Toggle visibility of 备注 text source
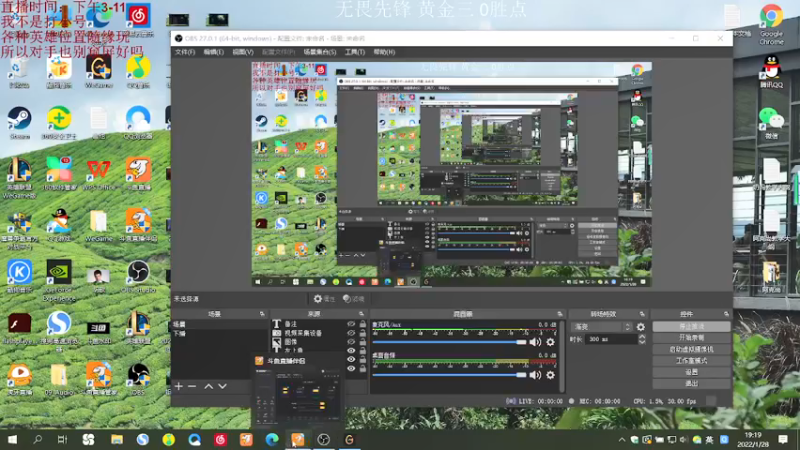This screenshot has height=450, width=800. pos(351,324)
